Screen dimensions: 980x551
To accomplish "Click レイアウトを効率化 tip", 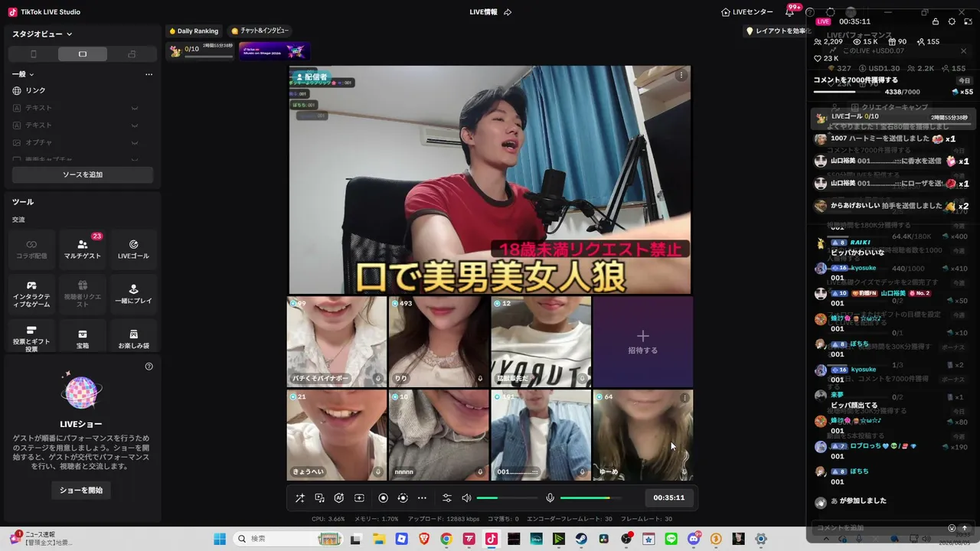I will pyautogui.click(x=776, y=31).
